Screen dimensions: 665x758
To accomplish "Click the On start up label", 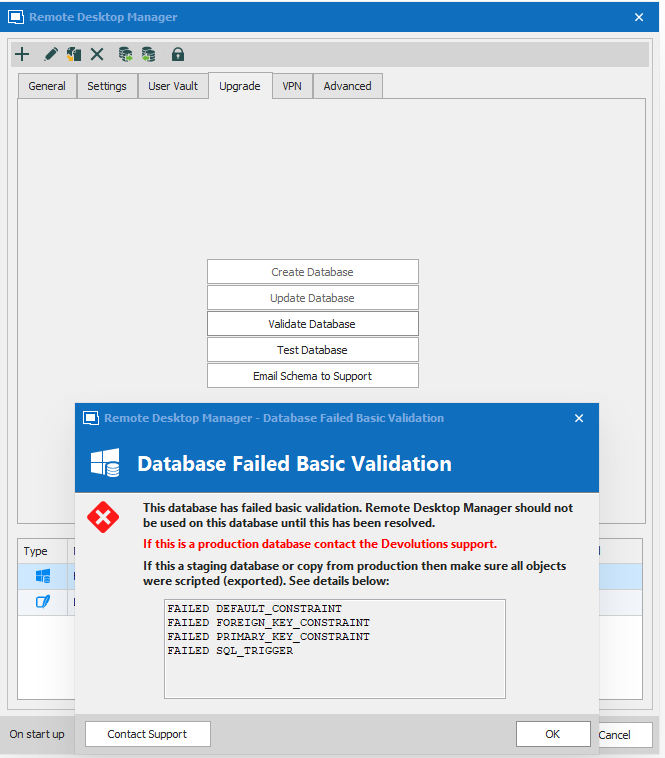I will (x=37, y=734).
